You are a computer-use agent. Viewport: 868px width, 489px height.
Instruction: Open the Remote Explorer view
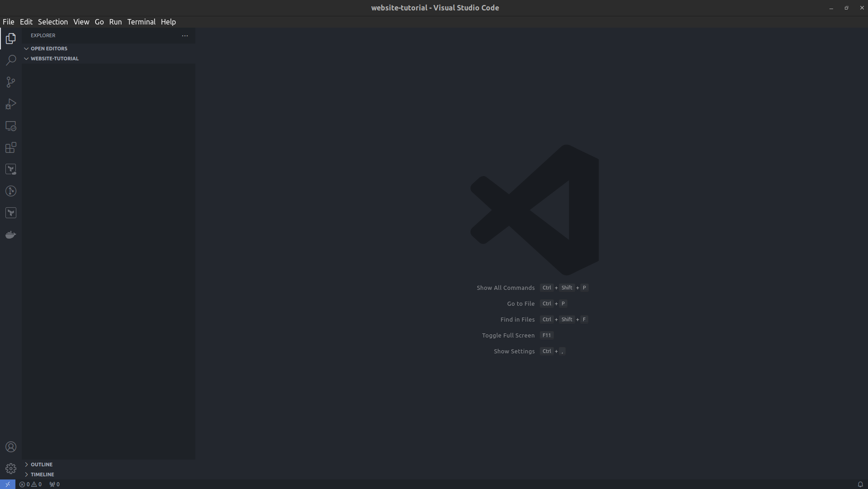click(11, 126)
